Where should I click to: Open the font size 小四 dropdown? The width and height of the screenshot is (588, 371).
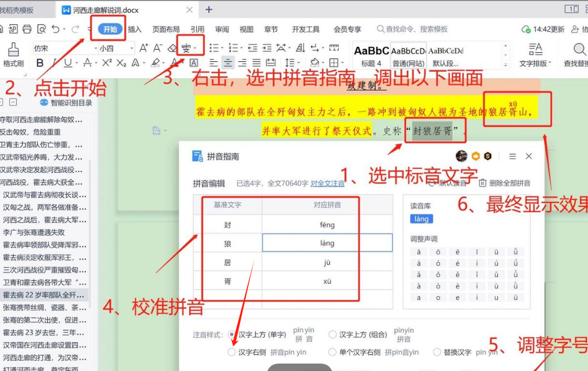pyautogui.click(x=132, y=48)
